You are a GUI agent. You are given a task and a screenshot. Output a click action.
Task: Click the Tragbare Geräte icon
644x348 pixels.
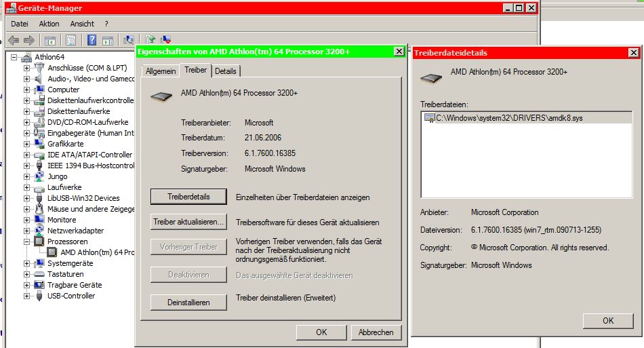click(39, 285)
